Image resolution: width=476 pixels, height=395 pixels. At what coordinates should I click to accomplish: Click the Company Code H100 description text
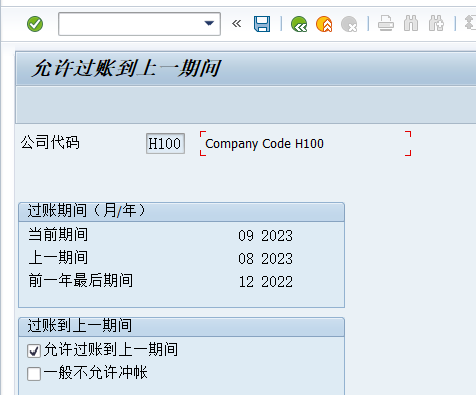coord(264,144)
